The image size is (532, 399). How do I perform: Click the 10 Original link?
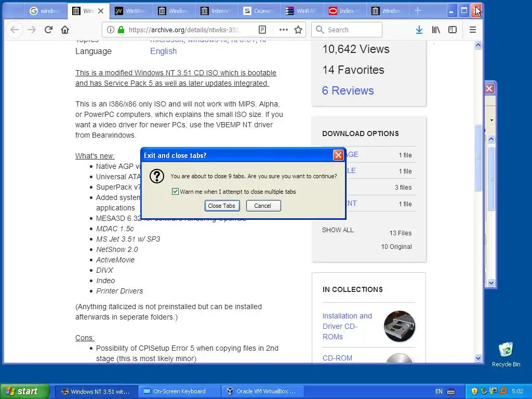coord(396,247)
